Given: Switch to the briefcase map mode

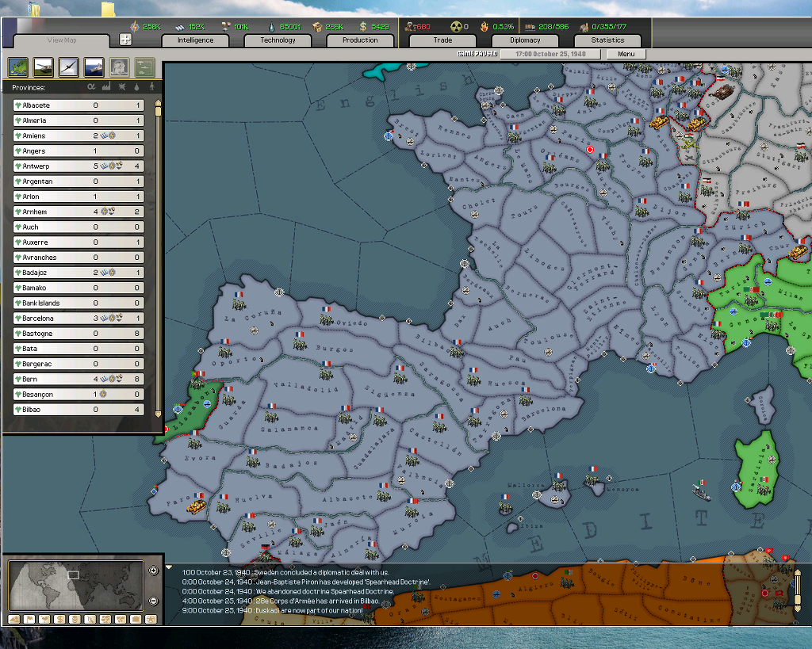Looking at the screenshot, I should click(136, 619).
